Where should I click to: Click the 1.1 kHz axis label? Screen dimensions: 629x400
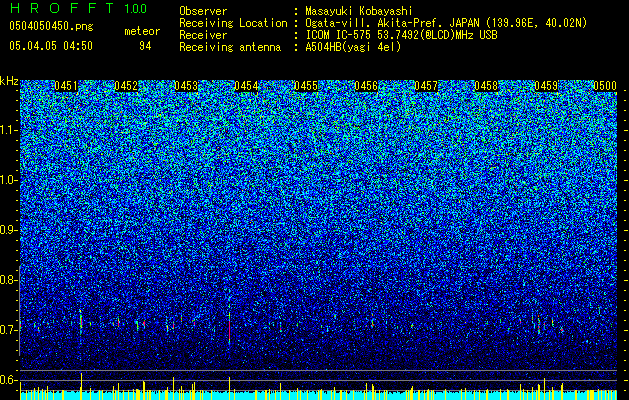[x=9, y=130]
